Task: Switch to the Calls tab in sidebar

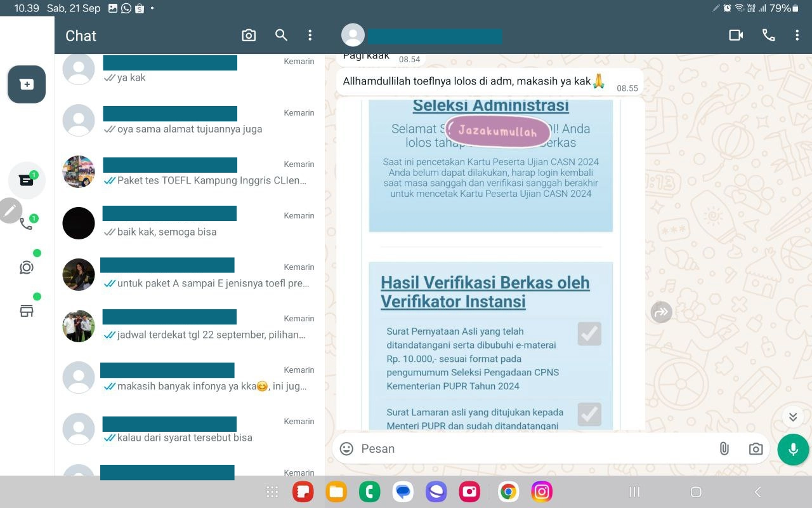Action: coord(26,224)
